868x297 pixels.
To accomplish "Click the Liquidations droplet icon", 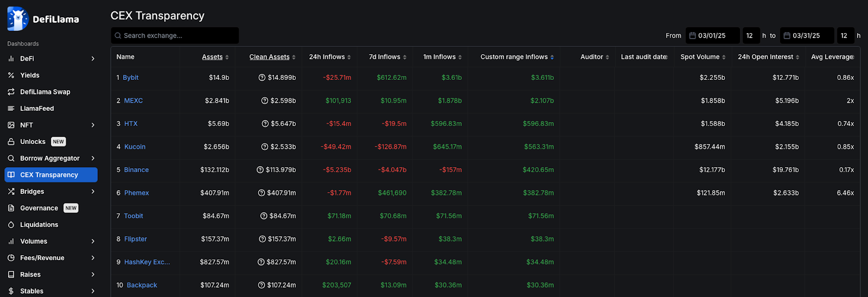I will tap(11, 225).
